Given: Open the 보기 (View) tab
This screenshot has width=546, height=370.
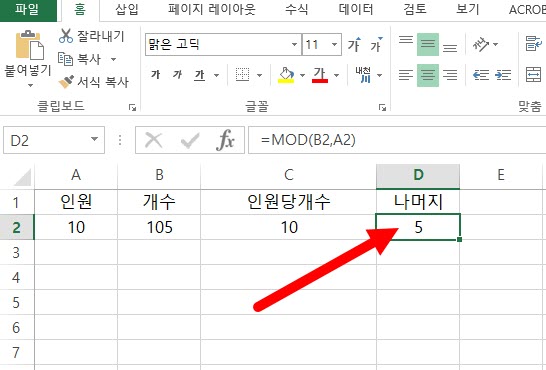Looking at the screenshot, I should coord(468,10).
